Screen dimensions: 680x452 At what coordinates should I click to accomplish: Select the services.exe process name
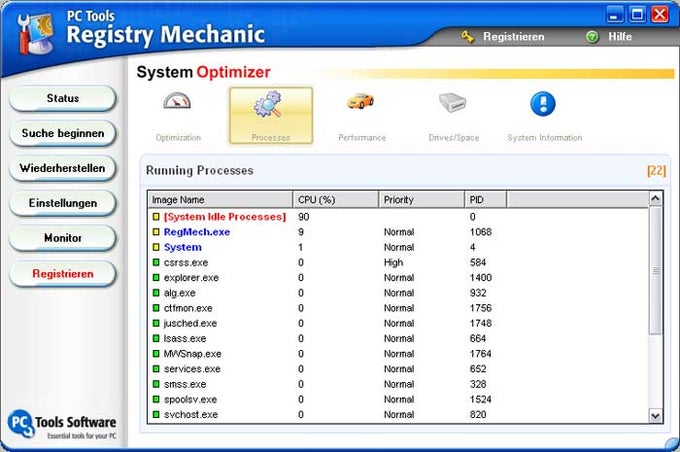(x=192, y=369)
